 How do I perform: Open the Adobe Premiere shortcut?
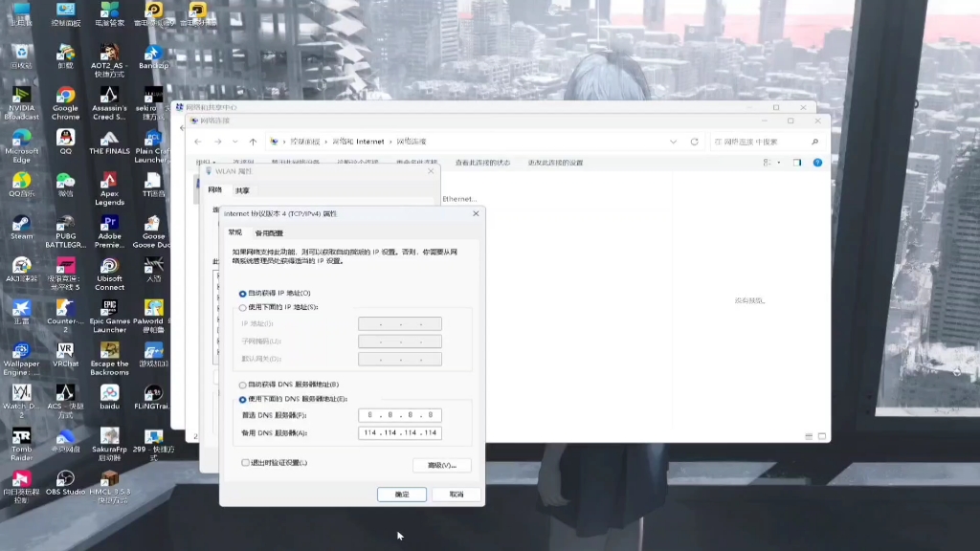(x=109, y=231)
